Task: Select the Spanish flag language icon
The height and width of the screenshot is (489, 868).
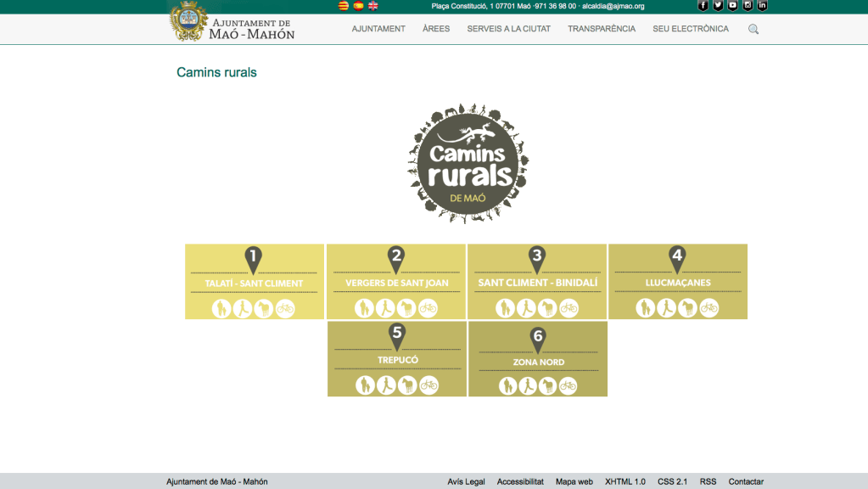Action: (358, 6)
